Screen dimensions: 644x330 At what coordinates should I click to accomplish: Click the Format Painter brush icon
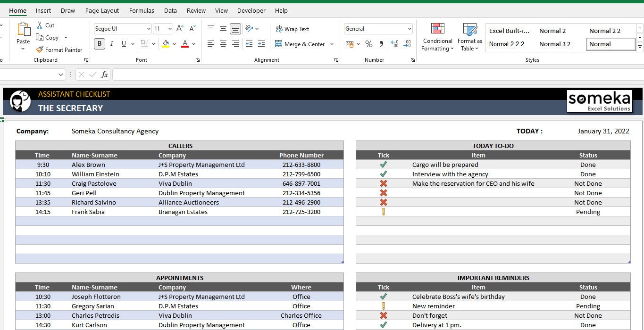40,49
